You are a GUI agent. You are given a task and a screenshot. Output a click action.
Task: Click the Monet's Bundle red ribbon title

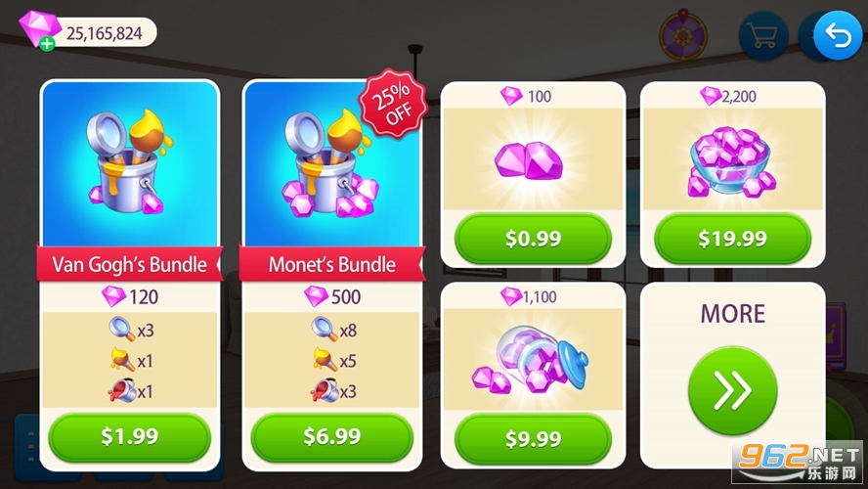(x=331, y=264)
